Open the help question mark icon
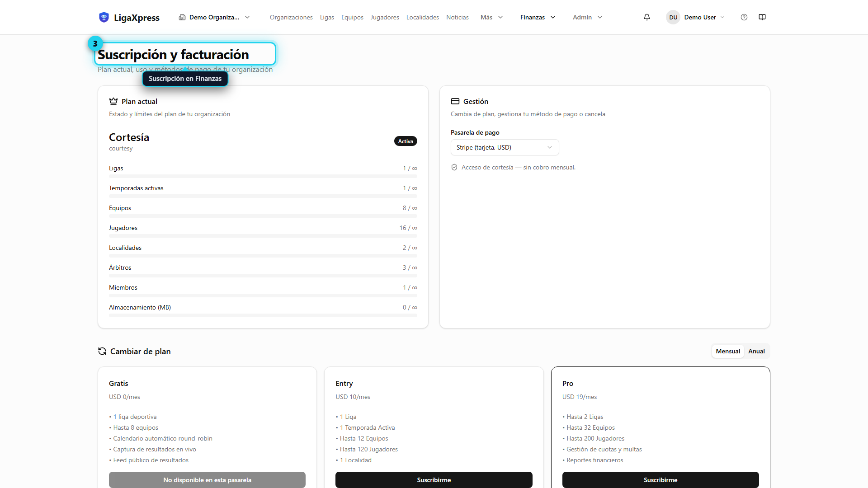 pyautogui.click(x=744, y=17)
